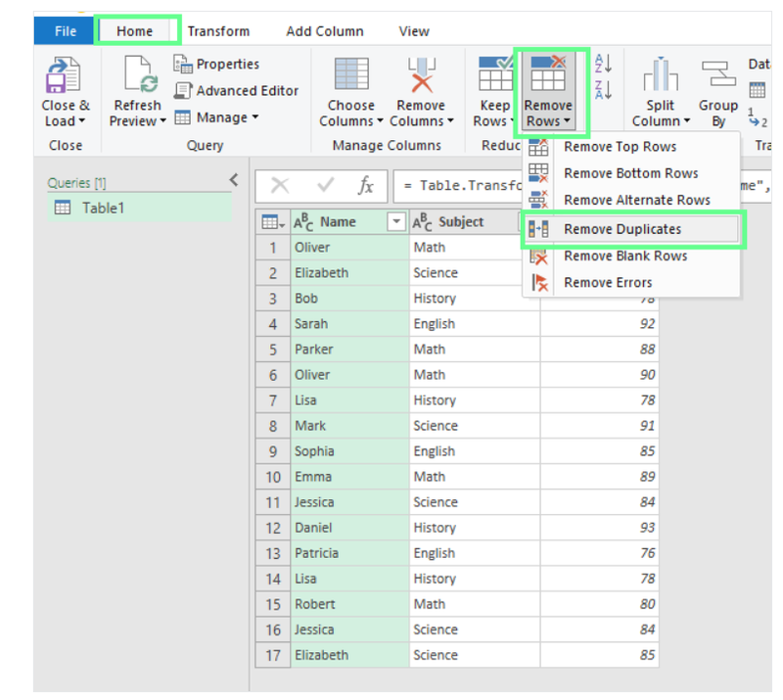Screen dimensions: 783x700
Task: Click the cell 'Patricia'
Action: tap(349, 553)
